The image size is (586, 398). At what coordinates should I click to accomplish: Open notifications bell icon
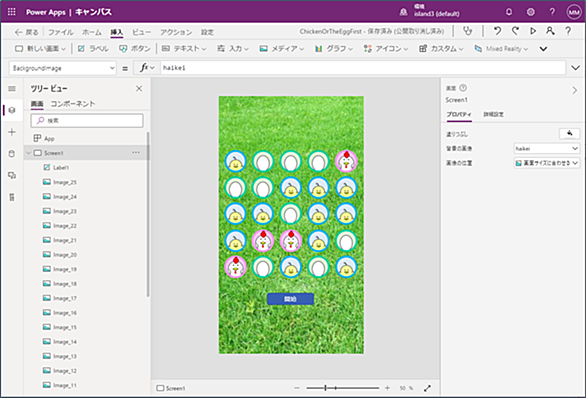point(509,12)
